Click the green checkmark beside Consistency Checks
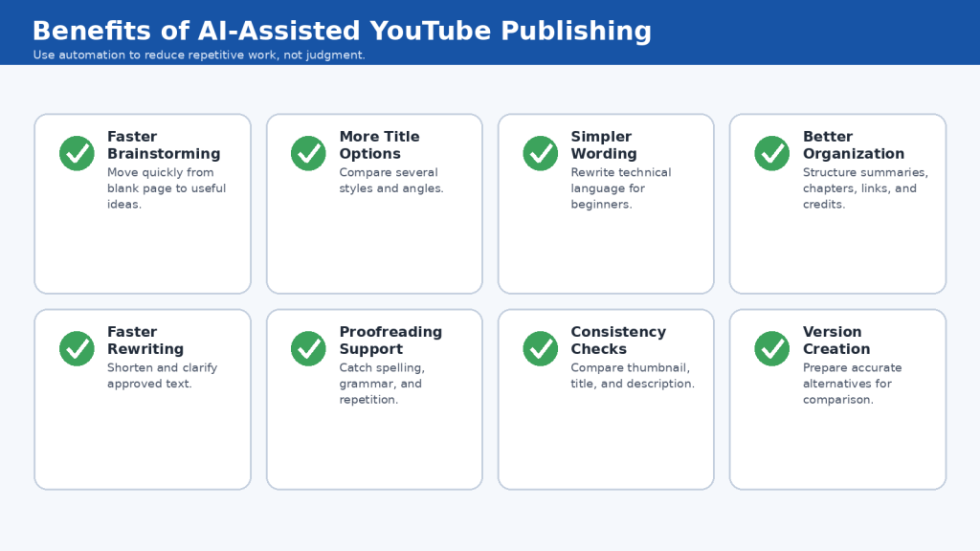This screenshot has width=980, height=551. click(x=541, y=348)
